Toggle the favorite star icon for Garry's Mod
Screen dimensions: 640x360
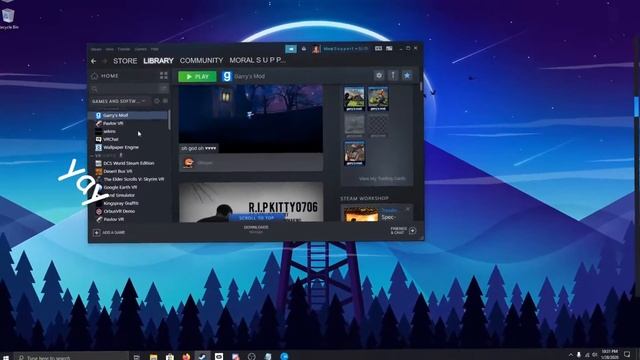tap(407, 76)
